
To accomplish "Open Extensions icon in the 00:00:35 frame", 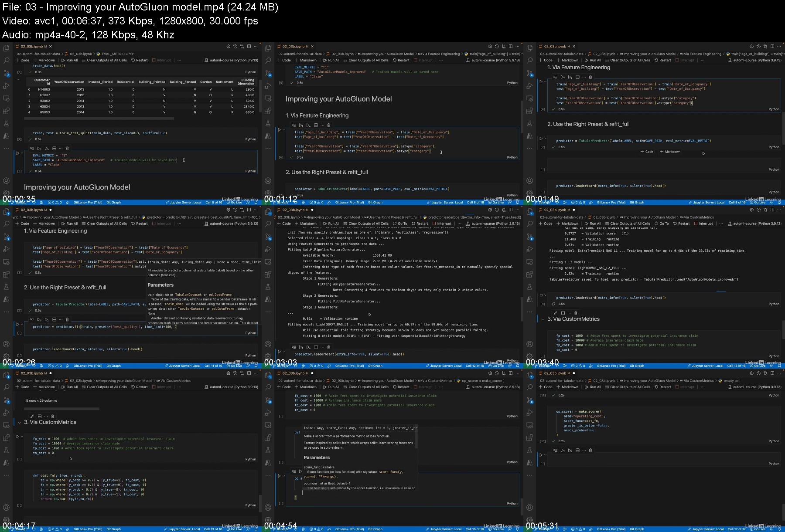I will coord(6,111).
